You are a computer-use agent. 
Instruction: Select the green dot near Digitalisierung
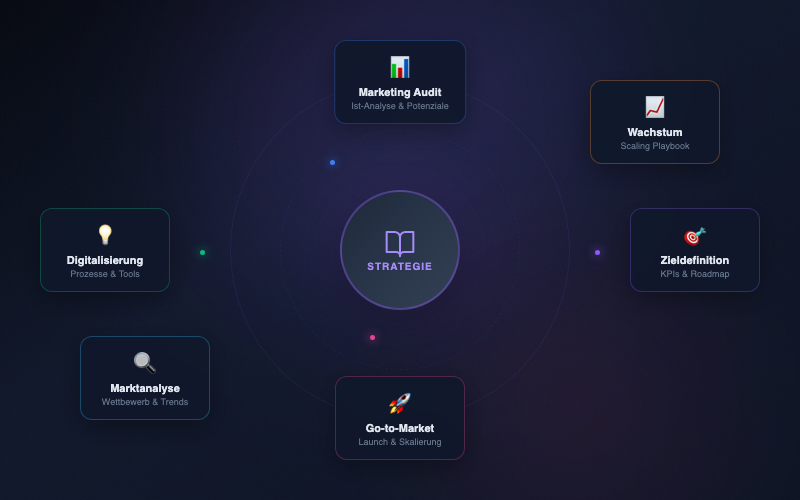coord(202,252)
